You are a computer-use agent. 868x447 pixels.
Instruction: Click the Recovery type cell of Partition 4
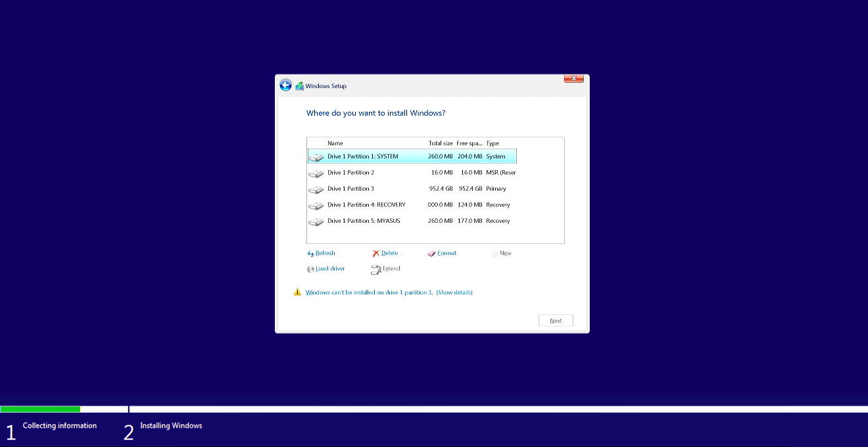click(x=498, y=205)
